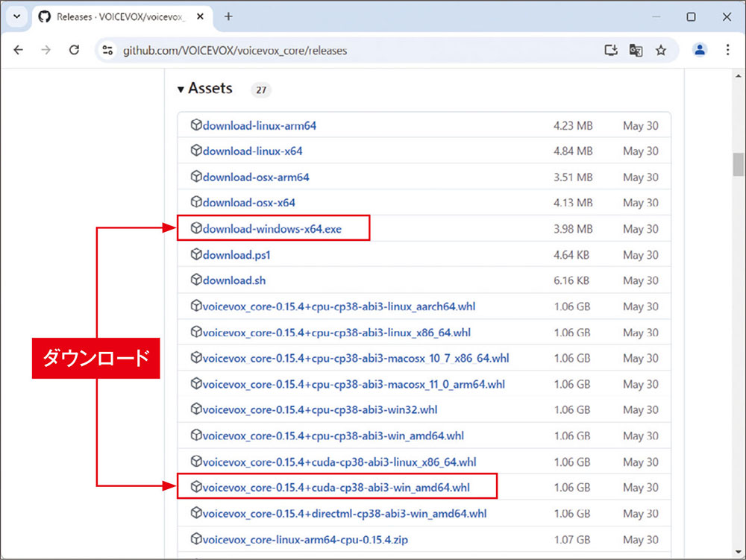The width and height of the screenshot is (746, 560).
Task: Download the directml win_amd64.whl file
Action: click(x=344, y=514)
